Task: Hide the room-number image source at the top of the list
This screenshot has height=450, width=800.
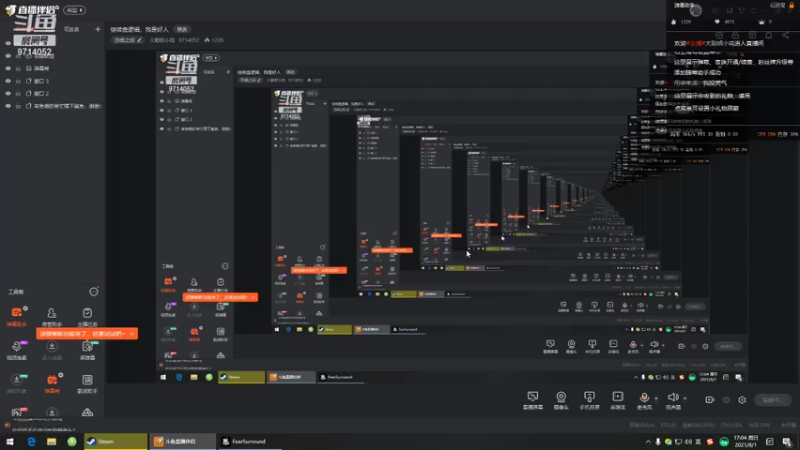Action: 8,43
